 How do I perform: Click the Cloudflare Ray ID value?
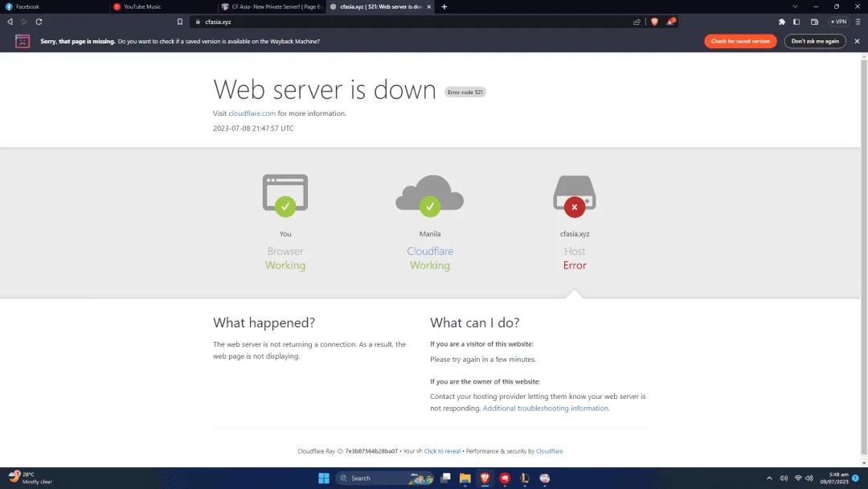[371, 451]
